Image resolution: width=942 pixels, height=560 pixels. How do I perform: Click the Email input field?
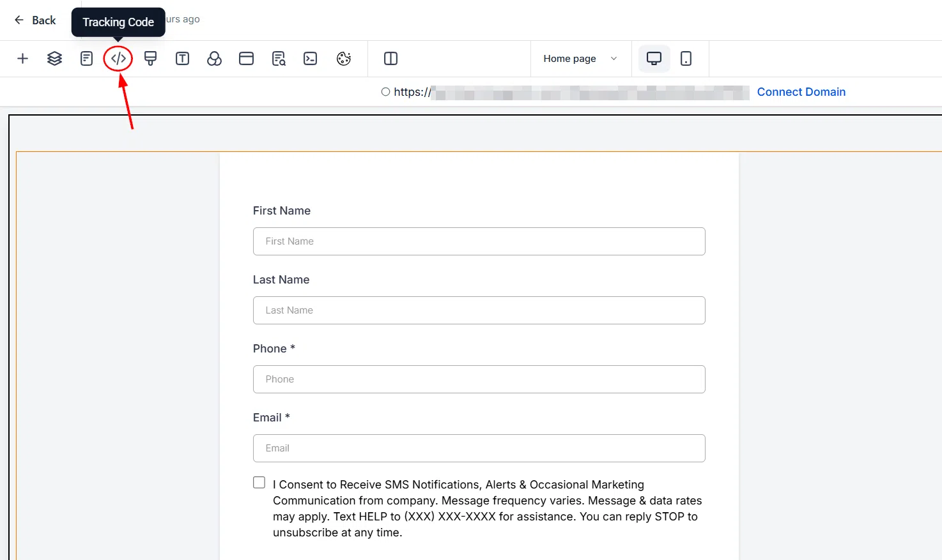479,448
